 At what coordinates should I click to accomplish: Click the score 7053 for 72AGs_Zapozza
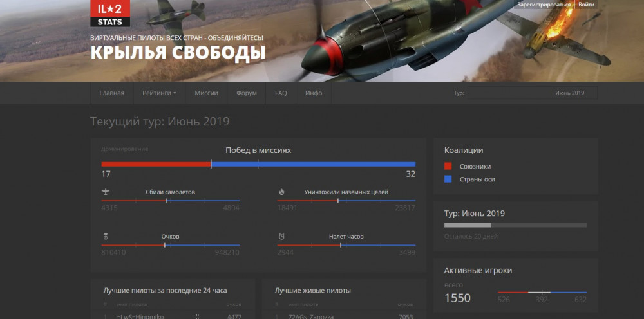pos(406,316)
